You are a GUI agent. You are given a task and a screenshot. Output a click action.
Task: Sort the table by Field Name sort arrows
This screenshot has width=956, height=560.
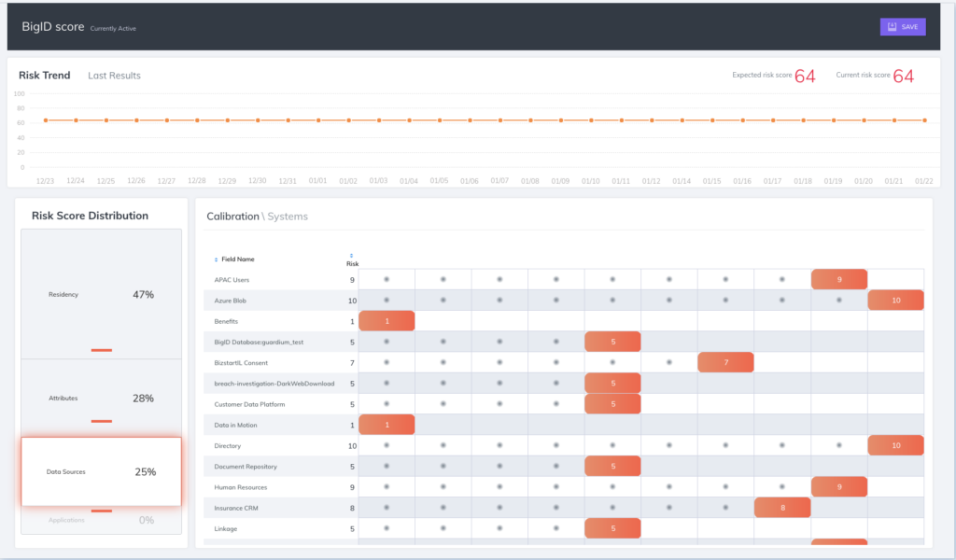pyautogui.click(x=216, y=259)
